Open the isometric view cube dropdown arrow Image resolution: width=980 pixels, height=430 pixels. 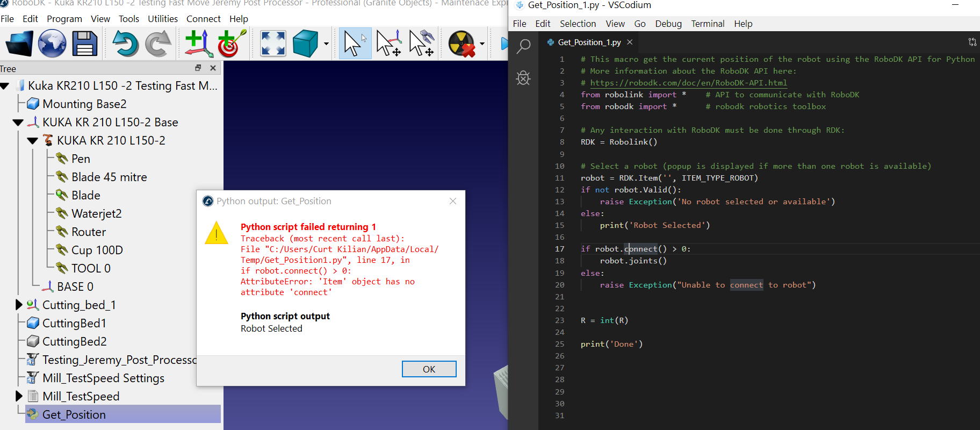tap(326, 44)
